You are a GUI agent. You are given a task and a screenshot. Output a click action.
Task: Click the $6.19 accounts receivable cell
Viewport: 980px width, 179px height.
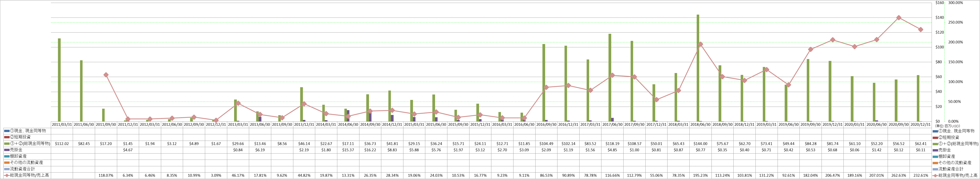click(260, 150)
